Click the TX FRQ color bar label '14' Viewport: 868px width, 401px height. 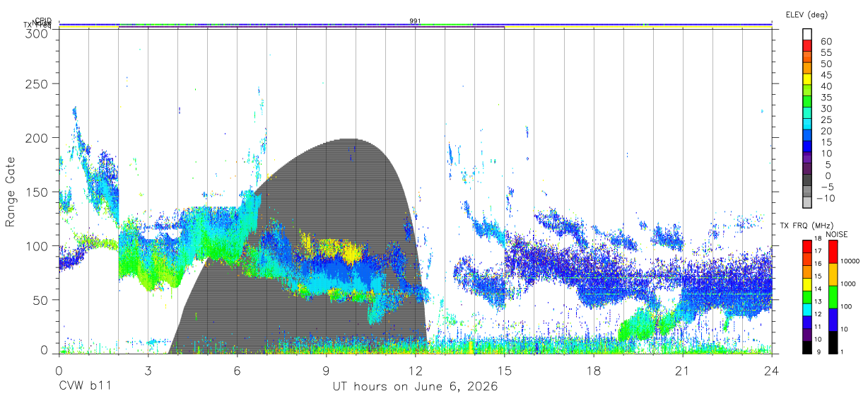click(x=817, y=289)
